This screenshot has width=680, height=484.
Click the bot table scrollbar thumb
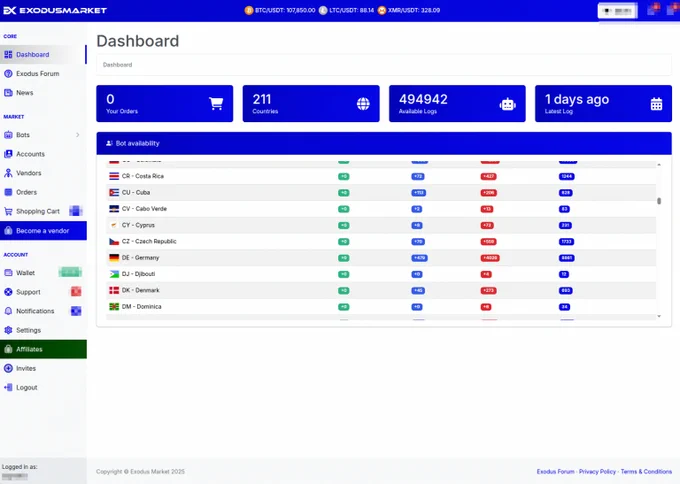pos(659,201)
